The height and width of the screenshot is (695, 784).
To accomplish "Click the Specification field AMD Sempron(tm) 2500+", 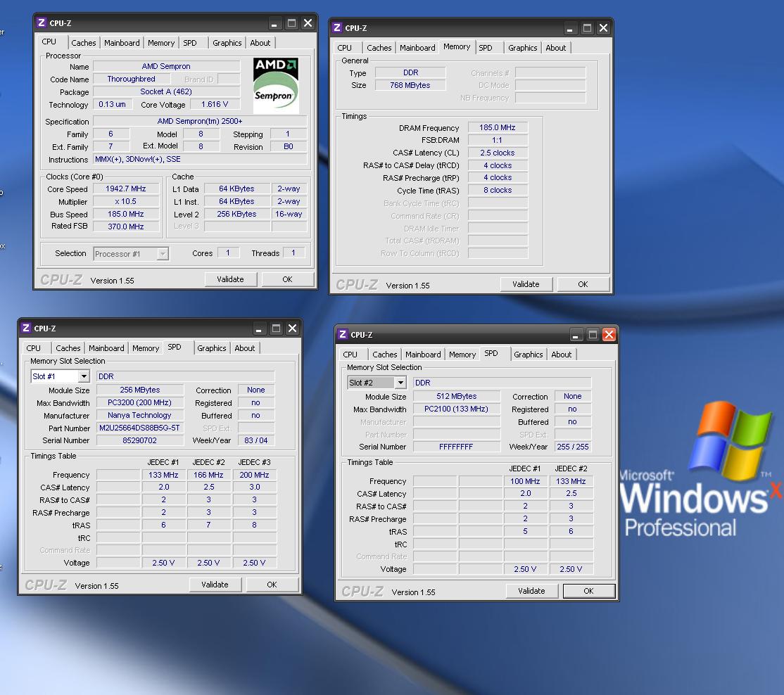I will pos(200,122).
